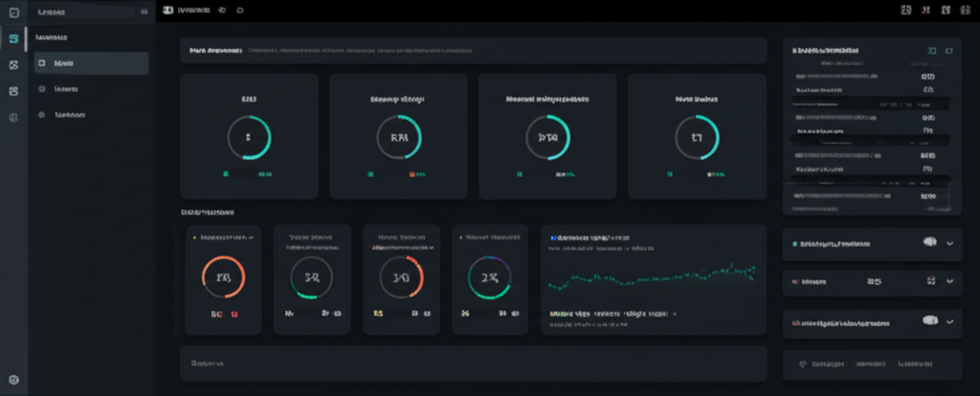980x396 pixels.
Task: Click the third icon in the left rail
Action: (x=13, y=65)
